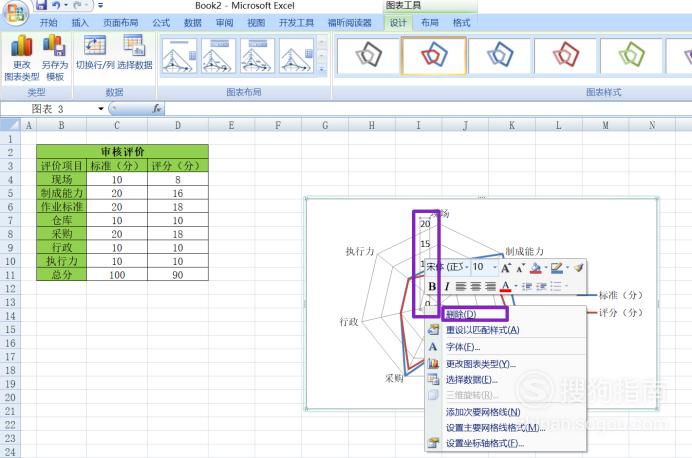Switch to the 开始 ribbon tab
The image size is (692, 458).
pos(48,23)
